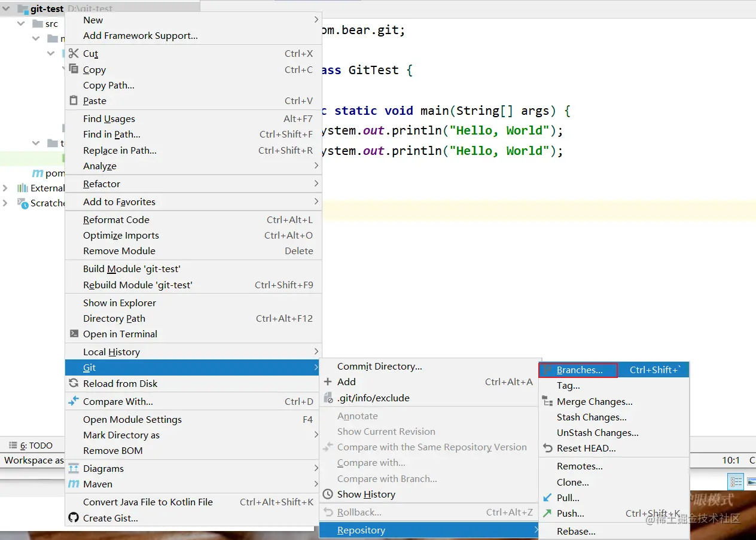Select Optimize Imports menu item

[193, 235]
